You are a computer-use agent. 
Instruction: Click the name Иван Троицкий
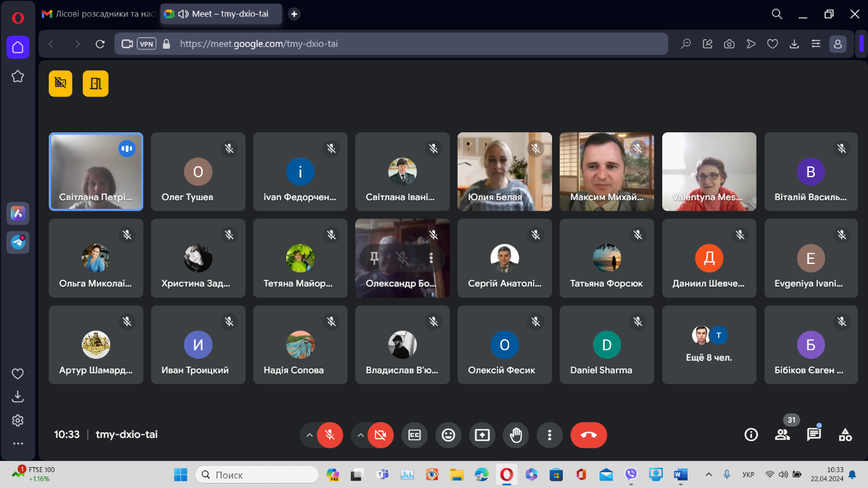click(194, 370)
